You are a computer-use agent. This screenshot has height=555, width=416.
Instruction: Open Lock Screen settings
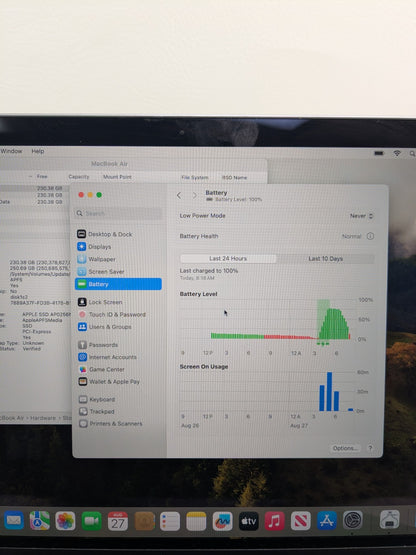100,302
